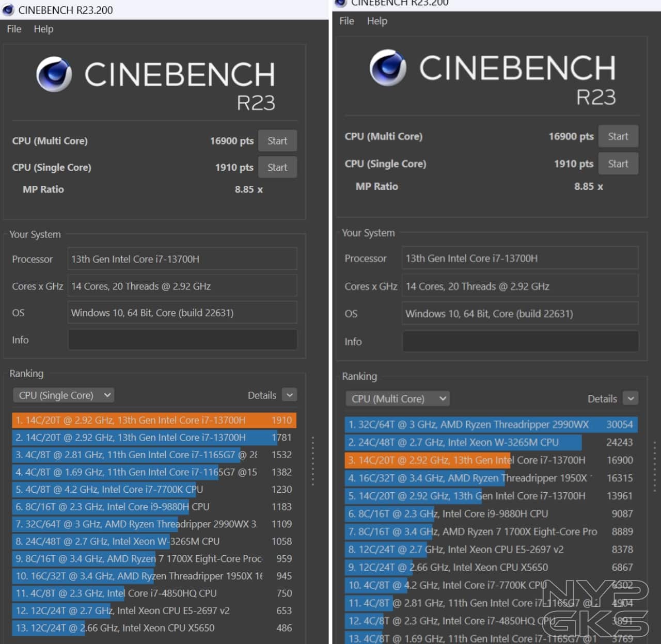Select the Xeon W-3265M row scoring 24243
This screenshot has width=661, height=644.
click(491, 442)
